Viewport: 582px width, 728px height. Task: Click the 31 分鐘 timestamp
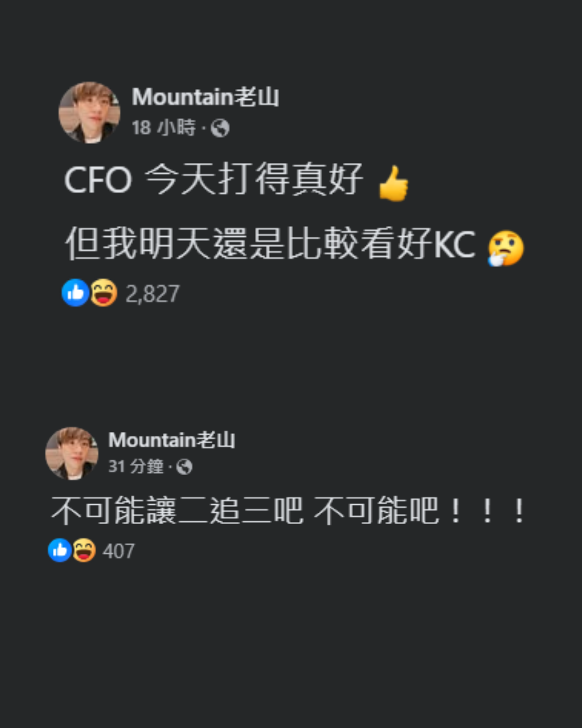coord(136,466)
